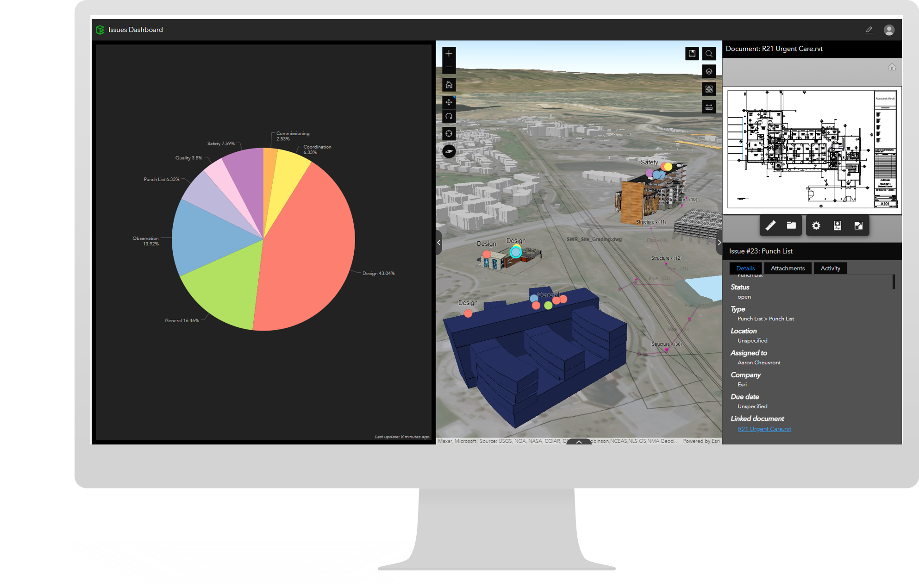Switch to the Activity tab
Screen dimensions: 919x588
pyautogui.click(x=830, y=268)
